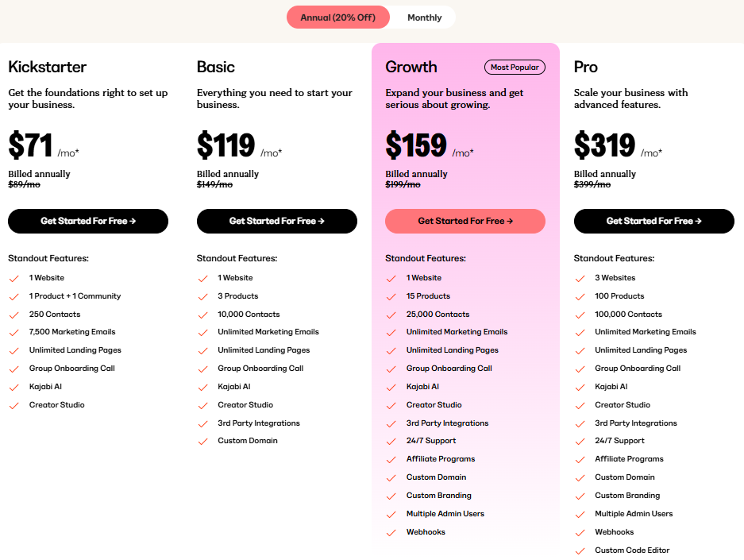Image resolution: width=744 pixels, height=560 pixels.
Task: Click the checkmark next to Custom Domain under Basic
Action: pyautogui.click(x=202, y=441)
